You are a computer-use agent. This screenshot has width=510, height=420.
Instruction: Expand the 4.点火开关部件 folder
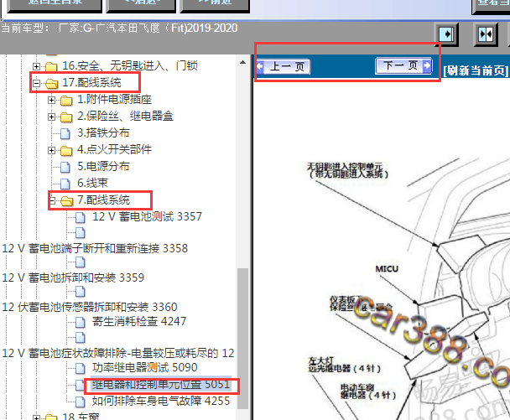coord(51,150)
